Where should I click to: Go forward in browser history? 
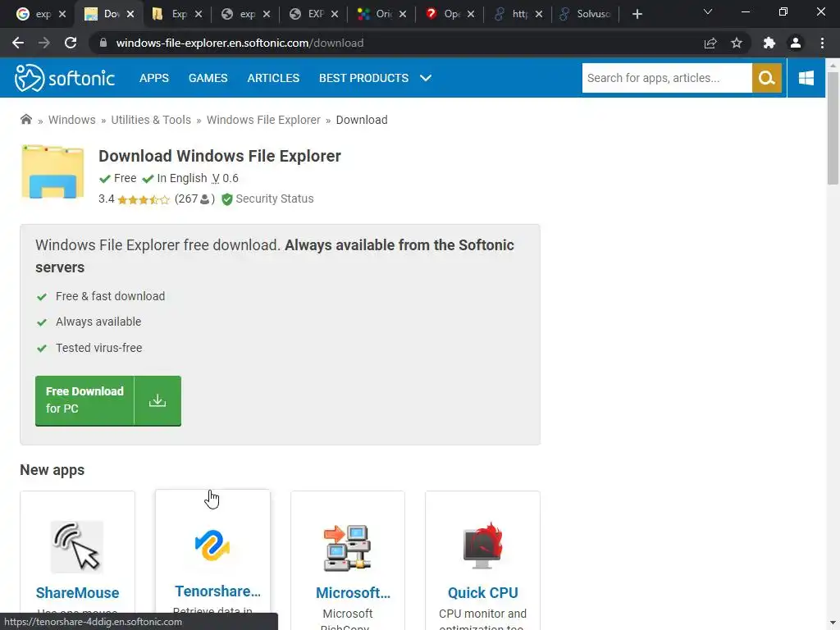tap(44, 43)
